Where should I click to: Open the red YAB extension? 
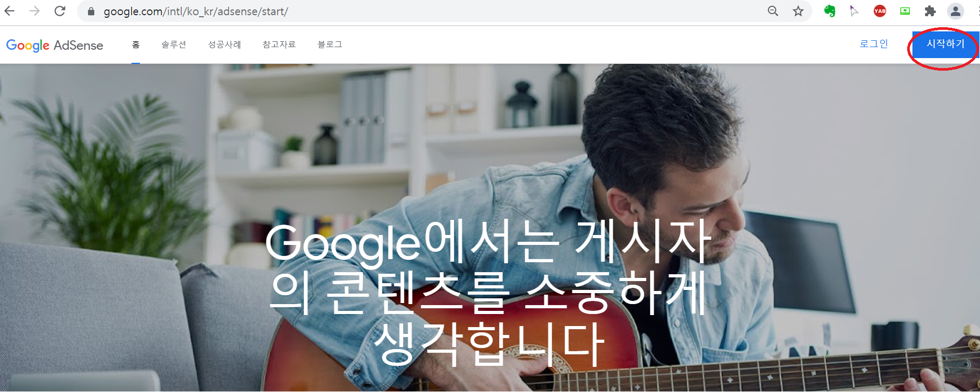(x=880, y=11)
